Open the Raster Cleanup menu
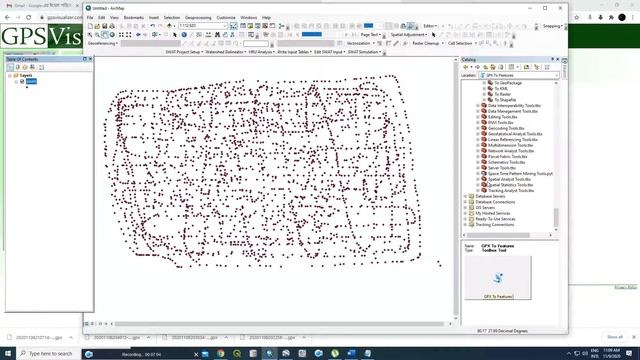The width and height of the screenshot is (640, 360). [x=428, y=44]
